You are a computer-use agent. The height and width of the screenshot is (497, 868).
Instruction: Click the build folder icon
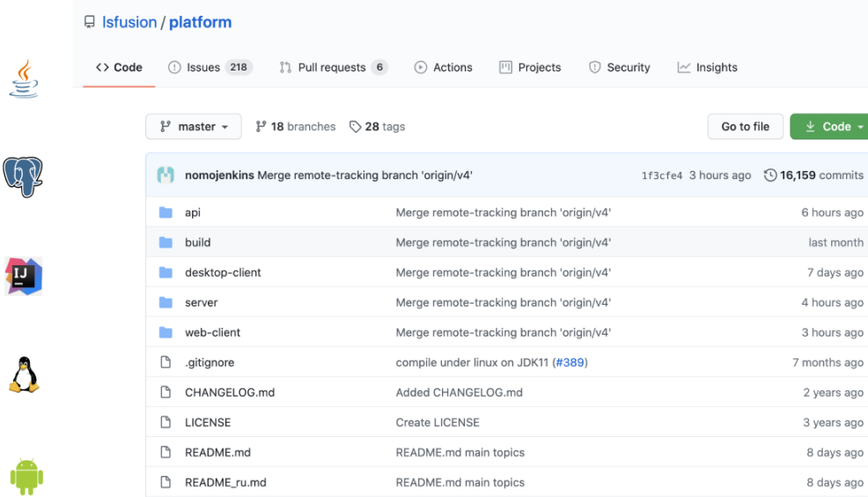click(x=166, y=242)
